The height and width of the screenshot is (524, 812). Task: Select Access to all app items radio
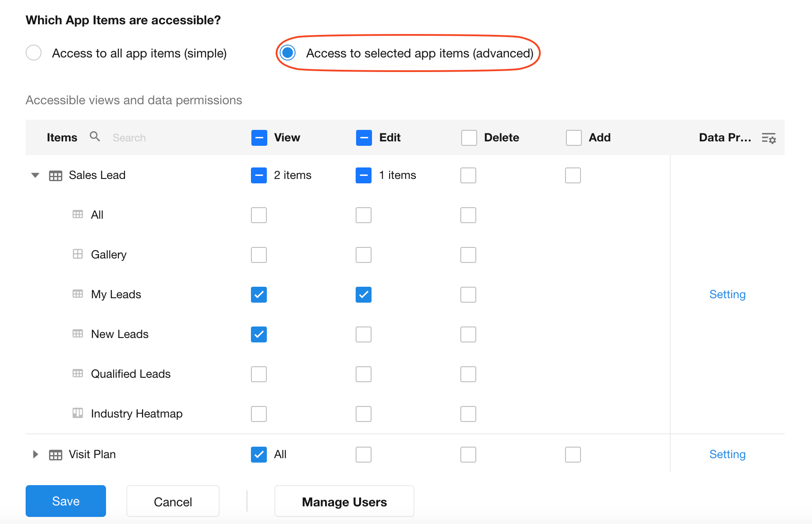point(34,53)
